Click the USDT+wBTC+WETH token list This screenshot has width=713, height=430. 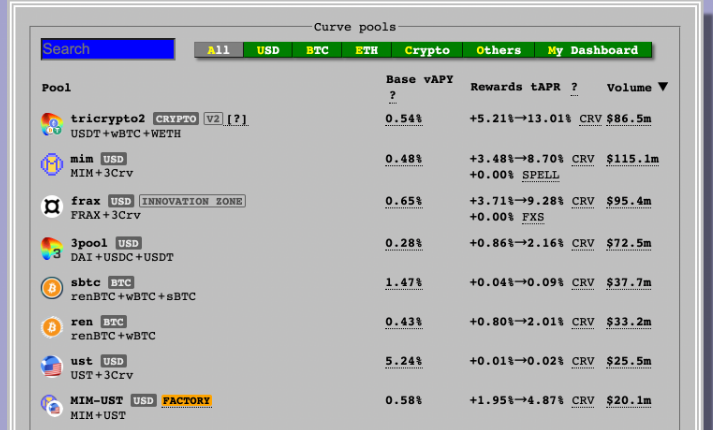[126, 134]
